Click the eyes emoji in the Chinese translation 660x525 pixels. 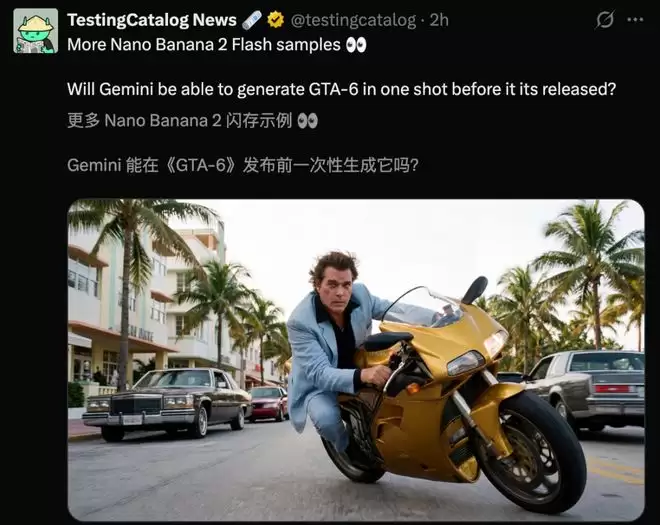(307, 121)
